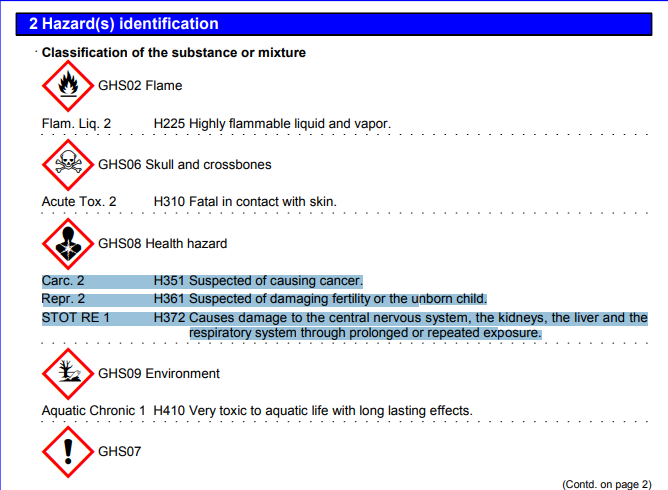Click the highlighted 'Repr. 2' H361 line
The height and width of the screenshot is (490, 668).
pos(320,299)
